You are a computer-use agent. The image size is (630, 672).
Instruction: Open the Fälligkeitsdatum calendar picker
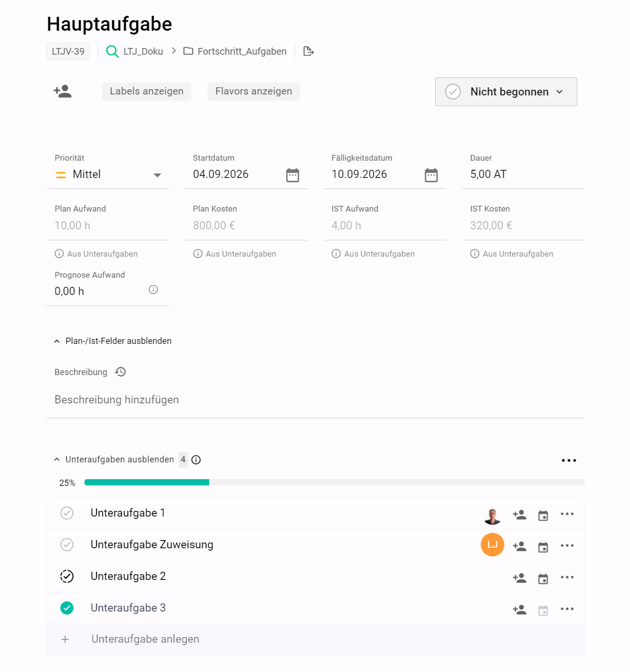click(431, 175)
